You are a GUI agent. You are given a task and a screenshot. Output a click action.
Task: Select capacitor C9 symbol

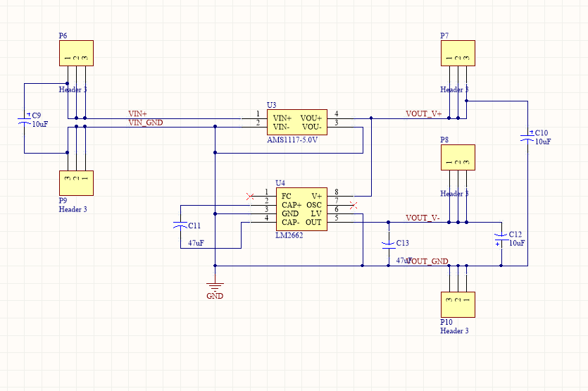click(25, 119)
